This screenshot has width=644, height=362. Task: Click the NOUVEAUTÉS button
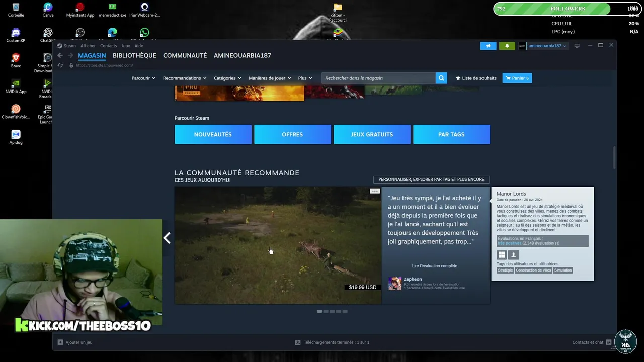pyautogui.click(x=213, y=134)
